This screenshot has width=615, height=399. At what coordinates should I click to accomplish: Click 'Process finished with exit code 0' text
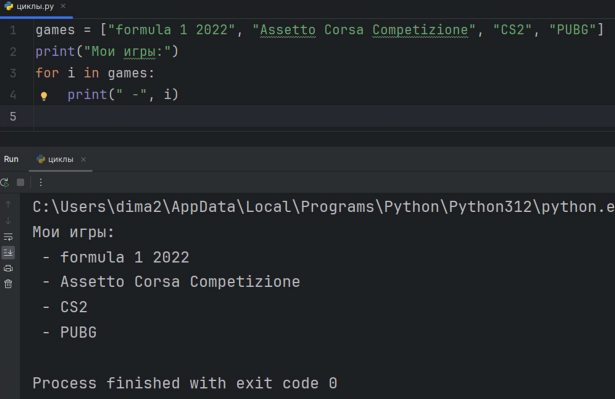[x=185, y=383]
